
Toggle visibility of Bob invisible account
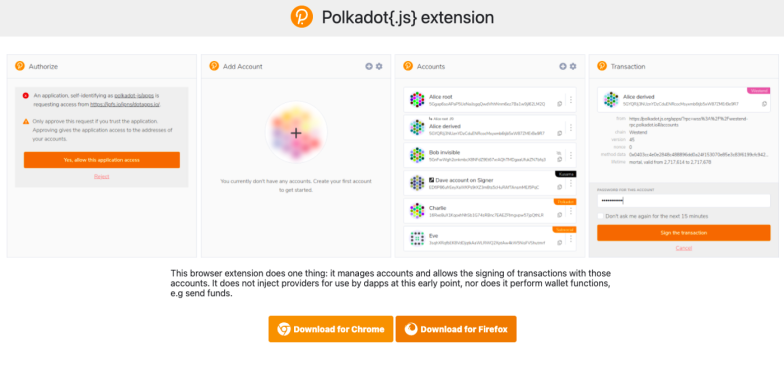(560, 153)
